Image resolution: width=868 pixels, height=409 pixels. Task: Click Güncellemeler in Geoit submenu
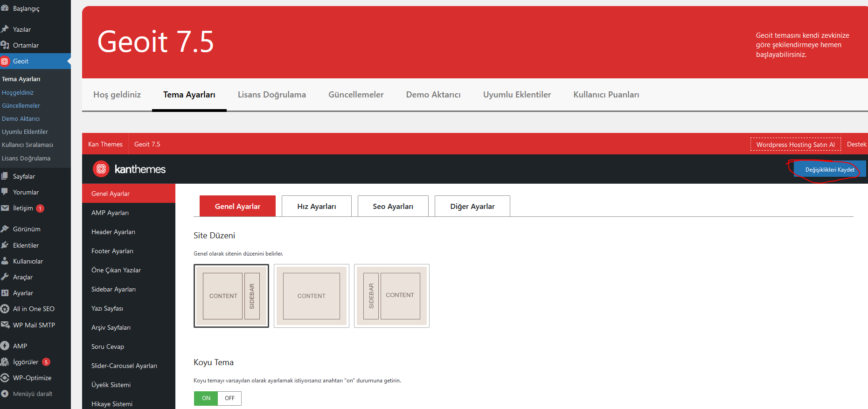point(21,105)
